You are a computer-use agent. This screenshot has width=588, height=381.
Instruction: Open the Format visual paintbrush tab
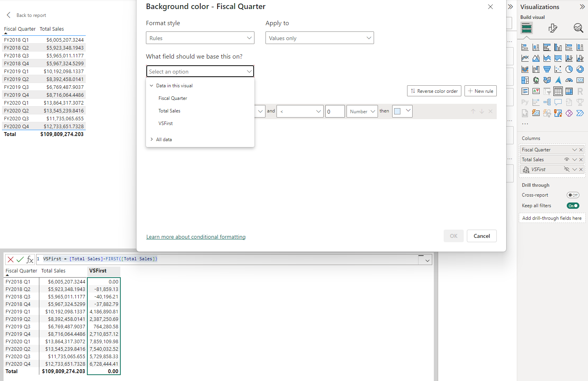(553, 28)
